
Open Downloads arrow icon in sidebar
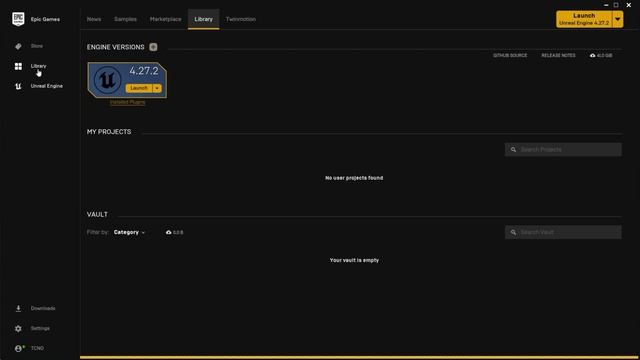tap(18, 309)
